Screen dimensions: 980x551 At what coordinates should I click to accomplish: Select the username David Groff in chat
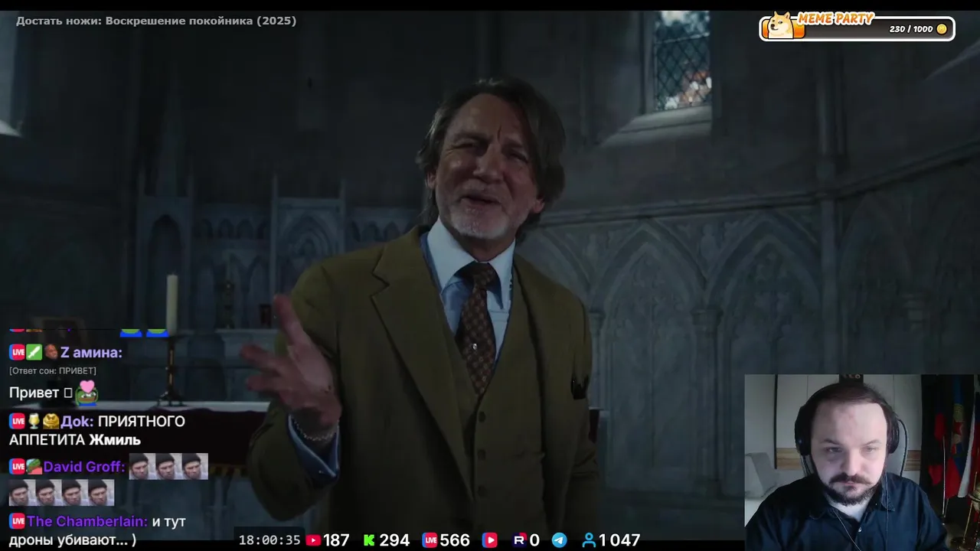point(84,466)
